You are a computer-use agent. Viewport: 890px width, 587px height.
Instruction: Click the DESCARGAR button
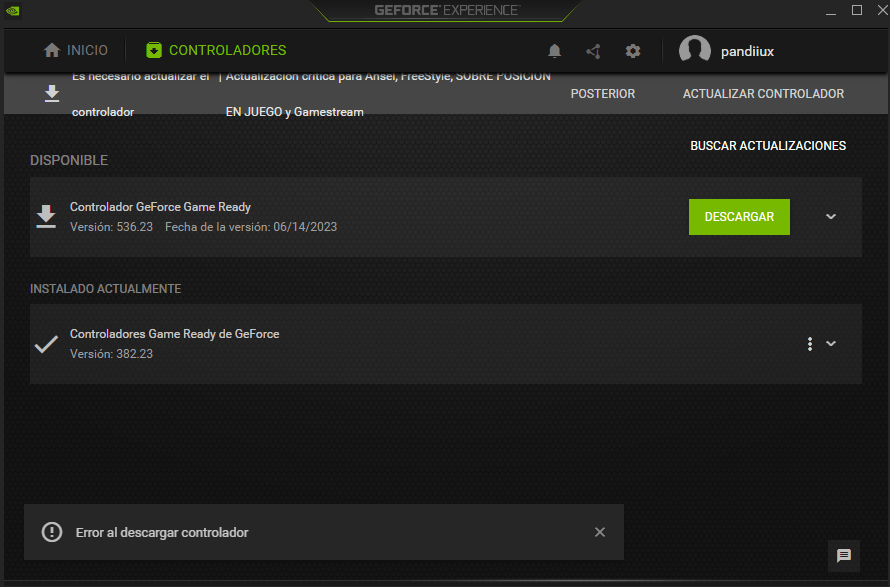point(739,217)
